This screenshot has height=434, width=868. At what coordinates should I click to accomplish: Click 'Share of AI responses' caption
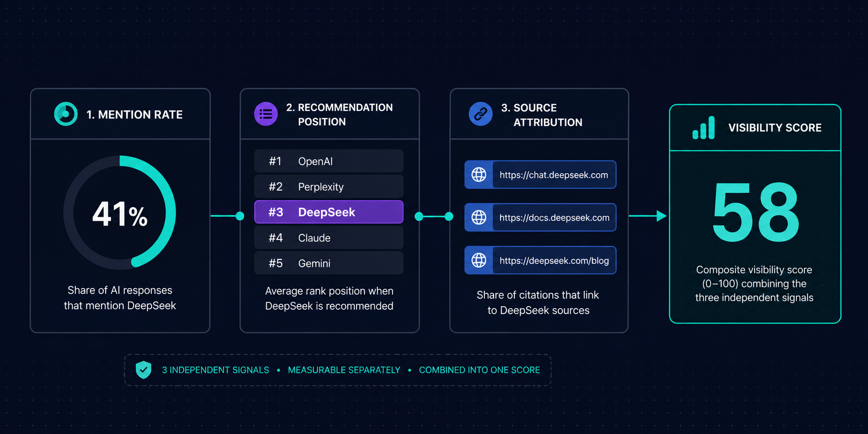tap(120, 290)
